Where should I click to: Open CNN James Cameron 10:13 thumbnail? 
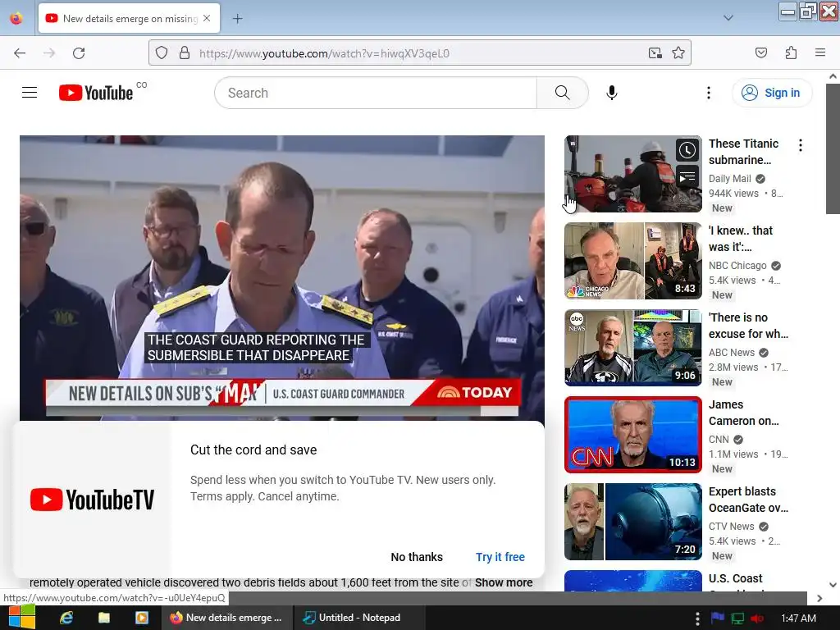[x=632, y=435]
